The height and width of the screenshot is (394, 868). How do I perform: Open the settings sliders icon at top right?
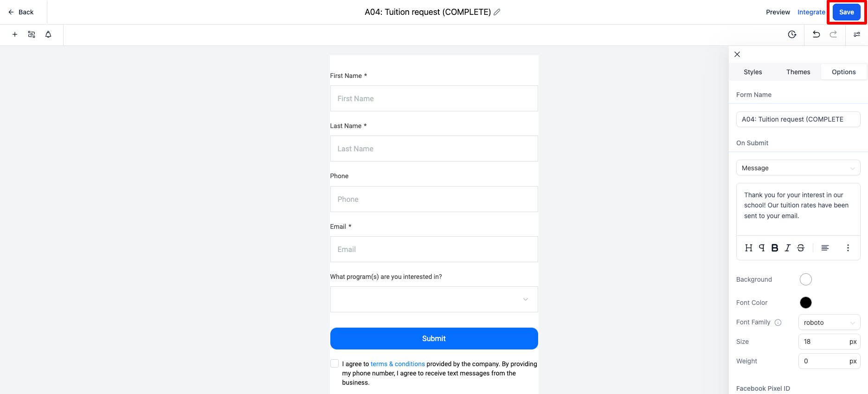(x=857, y=34)
